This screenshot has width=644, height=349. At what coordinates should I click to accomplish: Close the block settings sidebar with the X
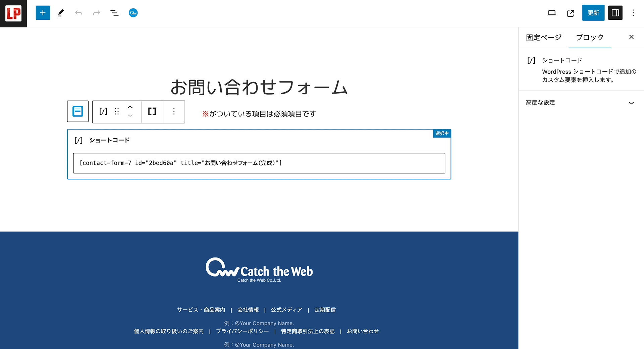632,37
